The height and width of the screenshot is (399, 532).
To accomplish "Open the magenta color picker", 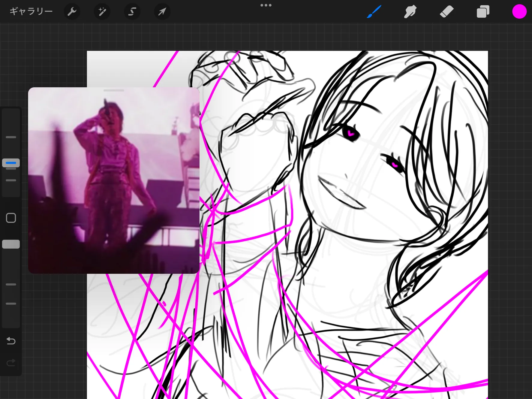I will point(519,11).
